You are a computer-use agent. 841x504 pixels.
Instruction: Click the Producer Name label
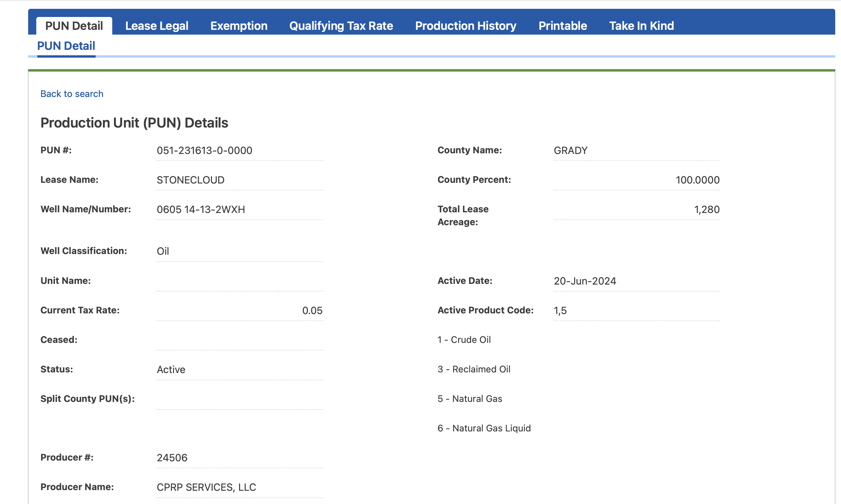[x=77, y=487]
